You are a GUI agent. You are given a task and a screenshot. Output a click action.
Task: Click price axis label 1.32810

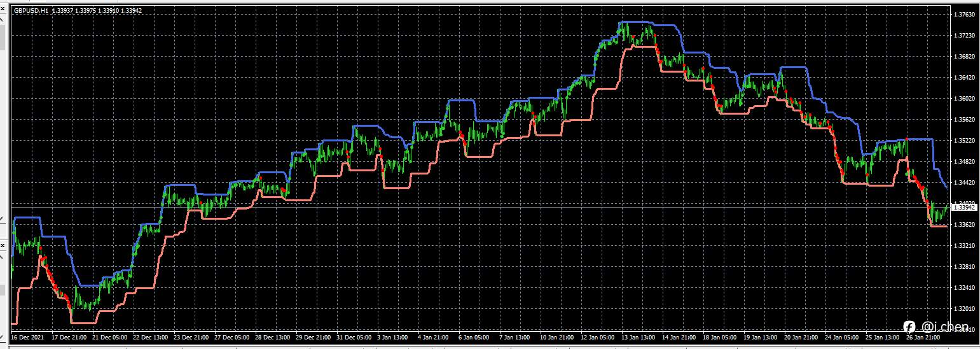(x=965, y=266)
